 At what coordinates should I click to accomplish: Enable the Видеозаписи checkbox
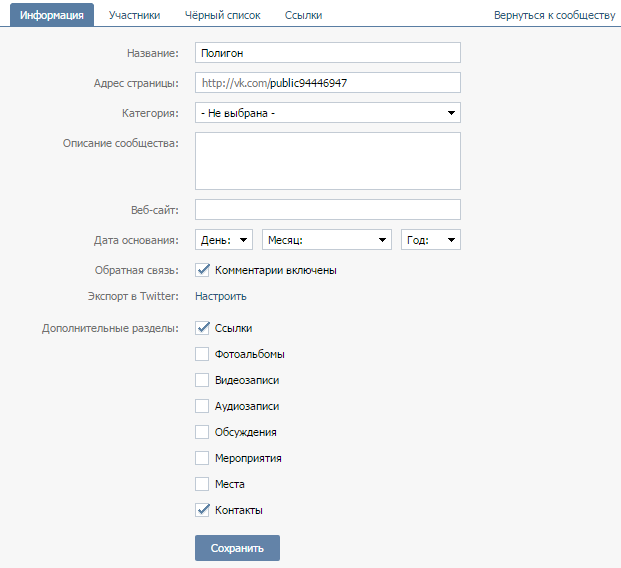pyautogui.click(x=202, y=380)
